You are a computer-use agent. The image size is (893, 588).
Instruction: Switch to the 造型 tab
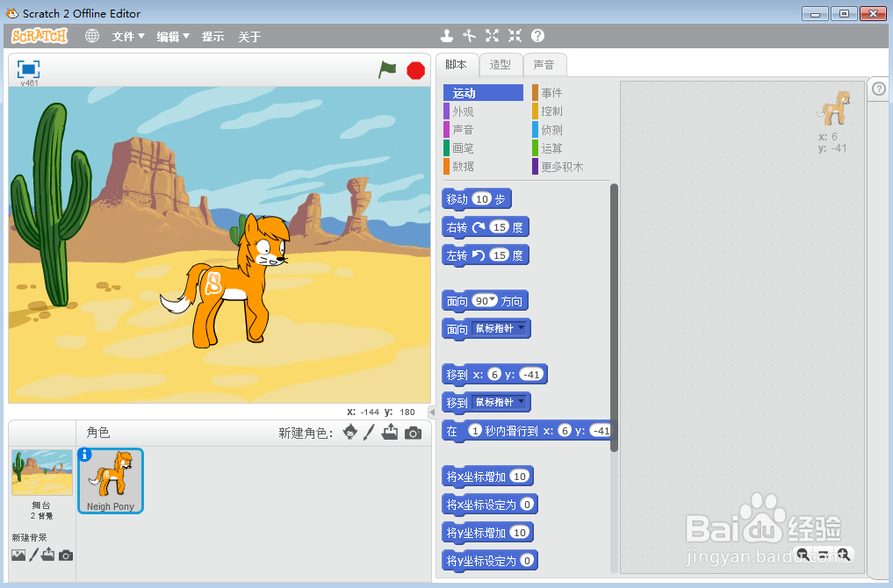pyautogui.click(x=500, y=65)
